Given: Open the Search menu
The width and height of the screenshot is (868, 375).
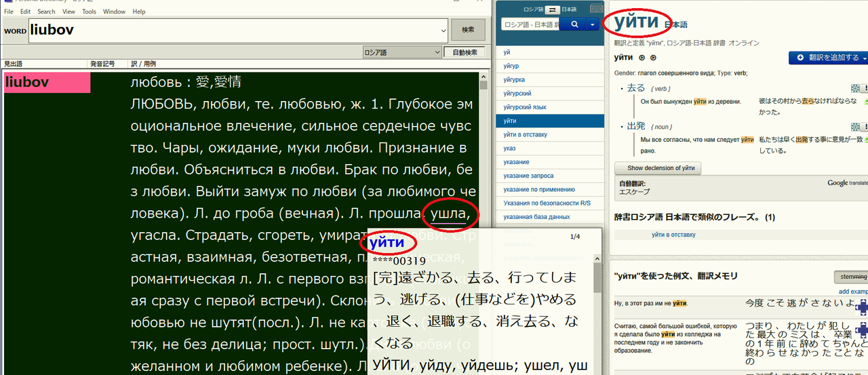Looking at the screenshot, I should (x=46, y=12).
